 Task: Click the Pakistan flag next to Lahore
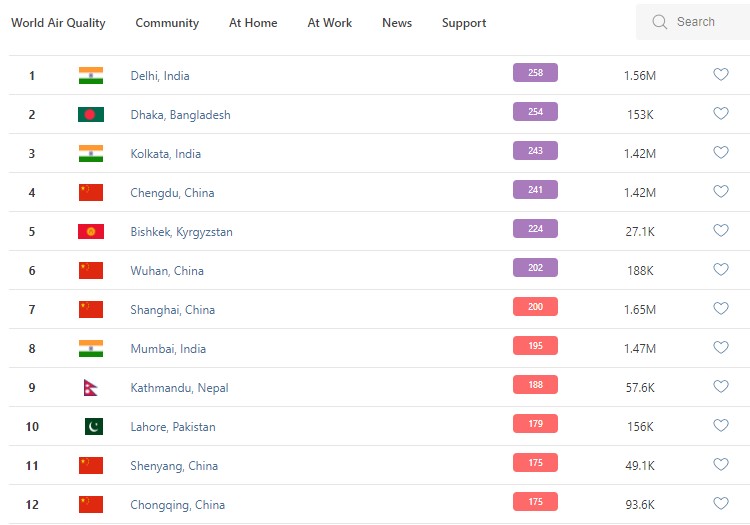tap(92, 426)
